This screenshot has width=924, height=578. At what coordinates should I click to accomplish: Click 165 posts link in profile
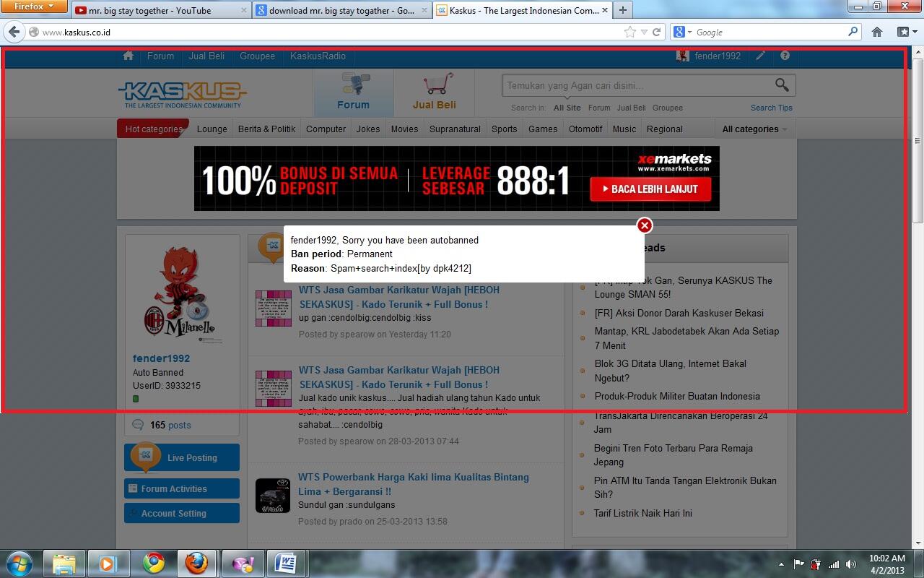[x=170, y=425]
